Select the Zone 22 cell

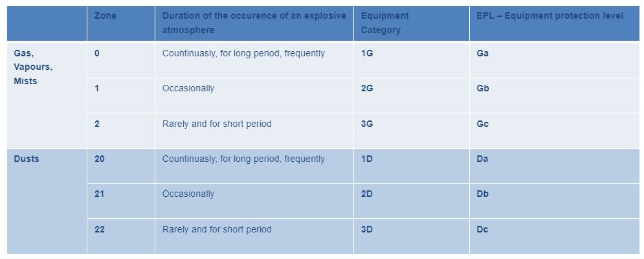(x=100, y=229)
